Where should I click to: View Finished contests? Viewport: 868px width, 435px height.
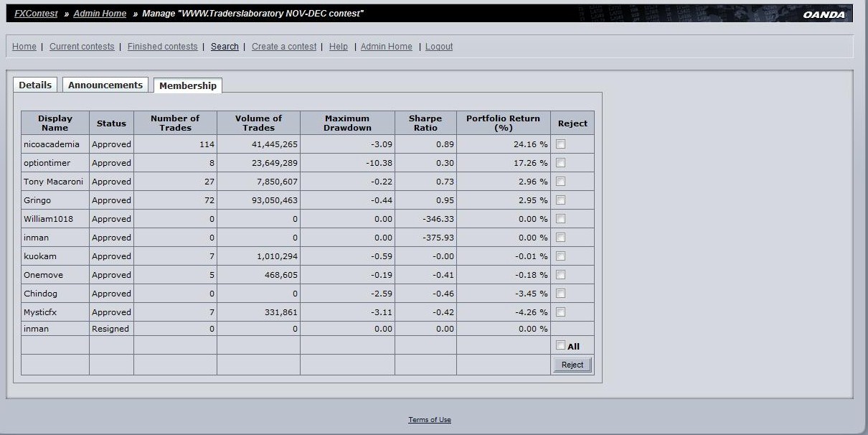[162, 47]
